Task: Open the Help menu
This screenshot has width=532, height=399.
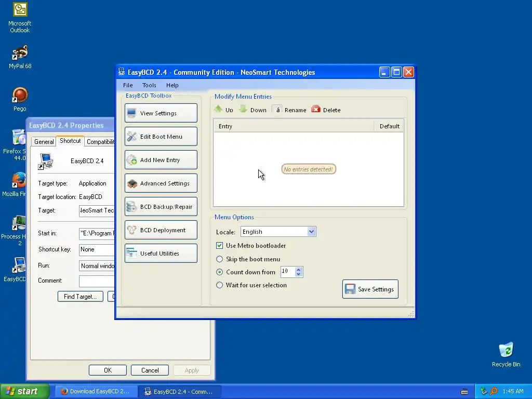Action: click(172, 85)
